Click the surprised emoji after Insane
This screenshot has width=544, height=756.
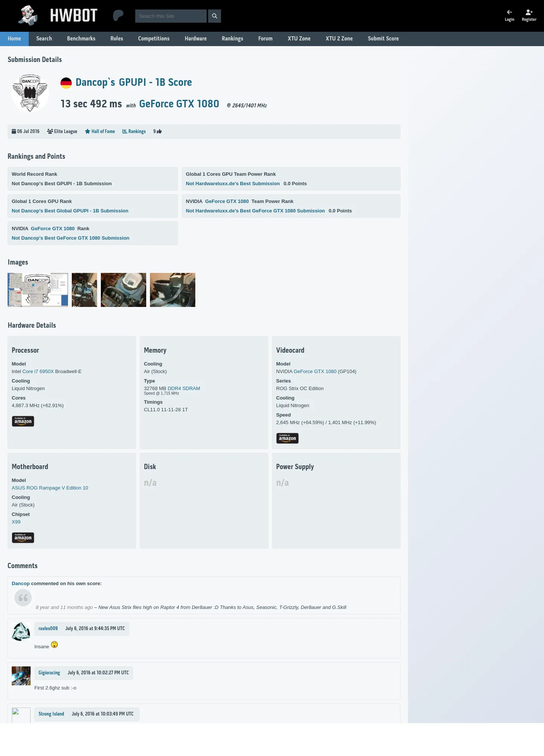pos(54,644)
